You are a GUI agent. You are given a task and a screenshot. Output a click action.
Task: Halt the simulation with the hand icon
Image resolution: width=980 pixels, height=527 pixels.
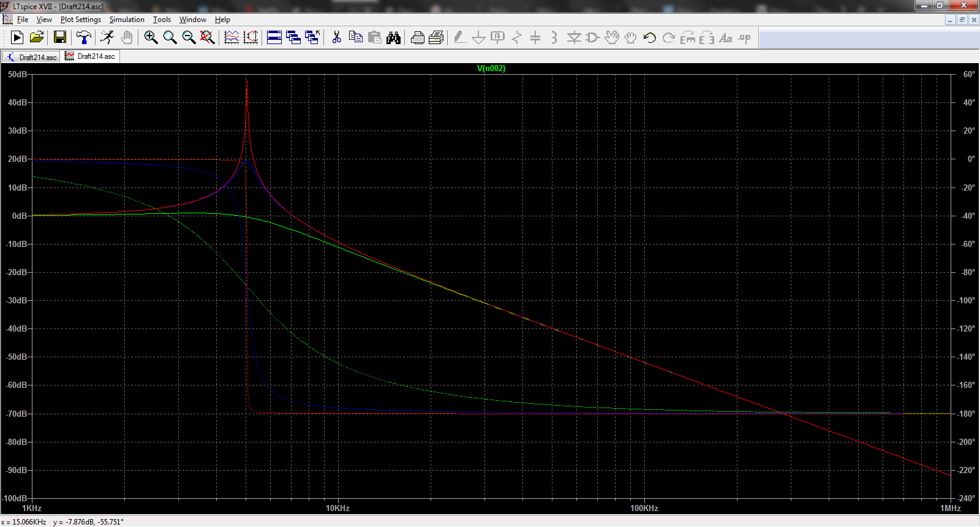(x=127, y=37)
